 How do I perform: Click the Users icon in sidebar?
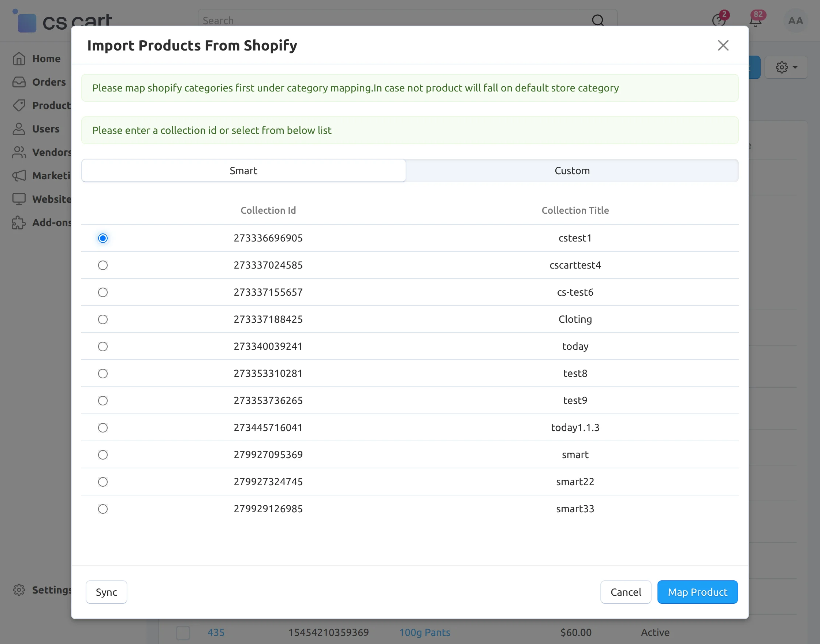point(19,129)
